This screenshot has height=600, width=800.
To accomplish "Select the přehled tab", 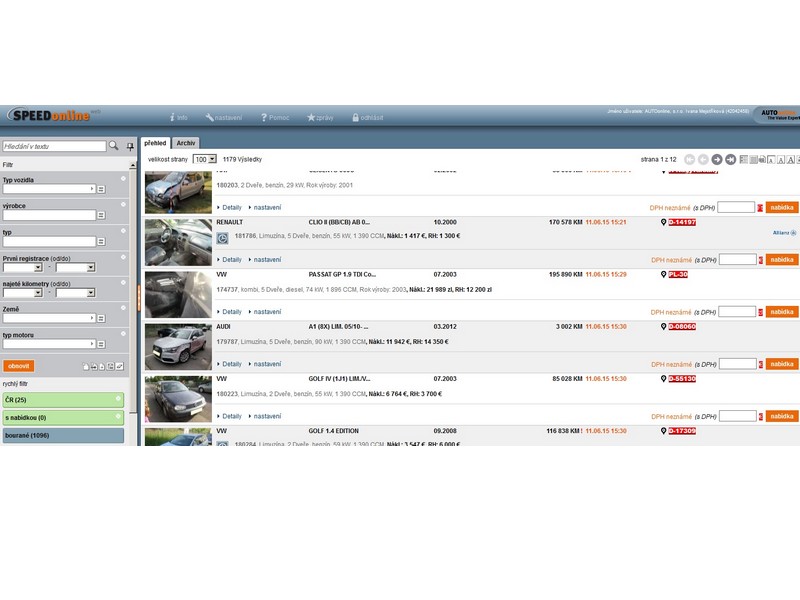I will [156, 143].
